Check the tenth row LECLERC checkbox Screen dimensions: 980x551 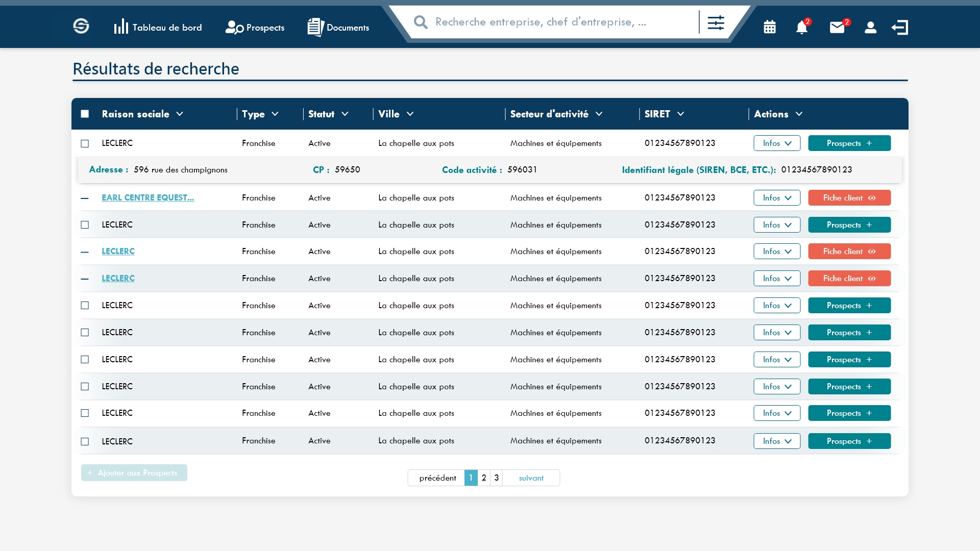tap(85, 413)
